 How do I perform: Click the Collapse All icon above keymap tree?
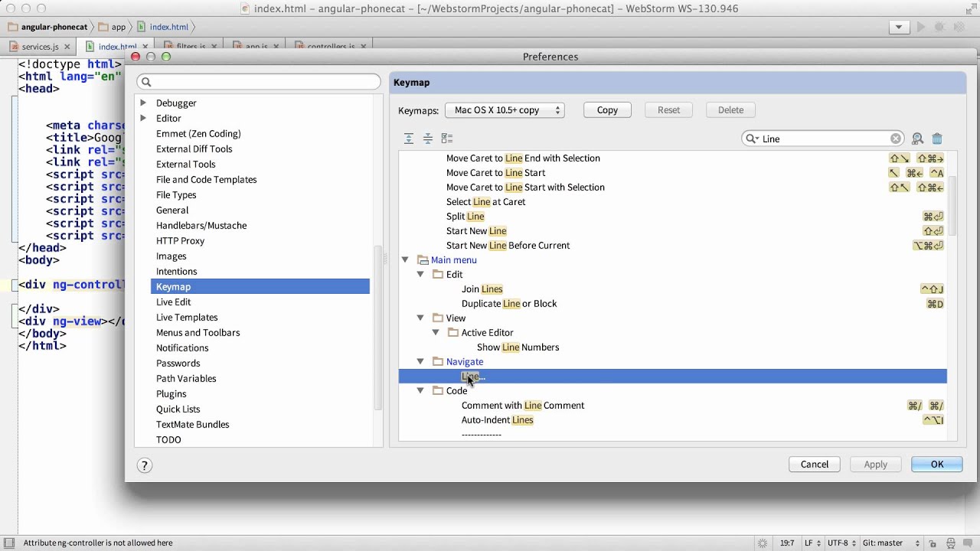pos(428,139)
